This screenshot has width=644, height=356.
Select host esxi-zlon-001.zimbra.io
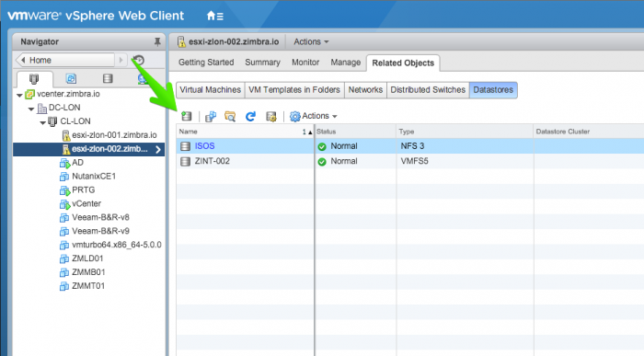[114, 135]
